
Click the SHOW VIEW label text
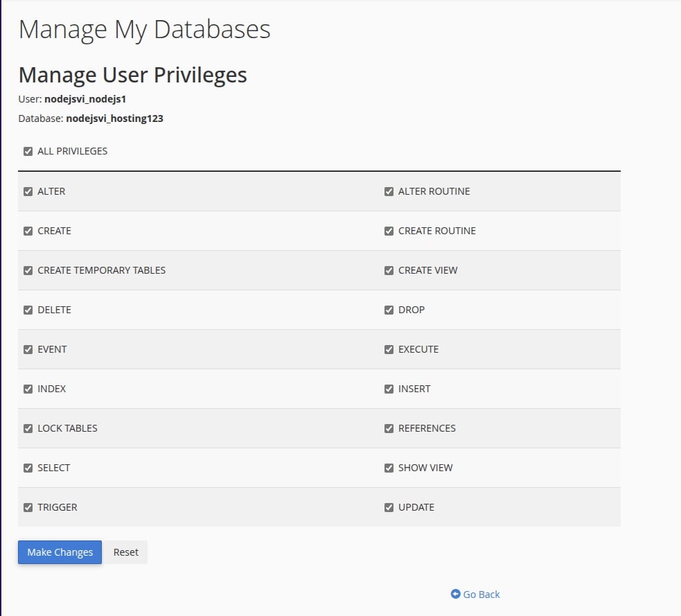pyautogui.click(x=425, y=468)
